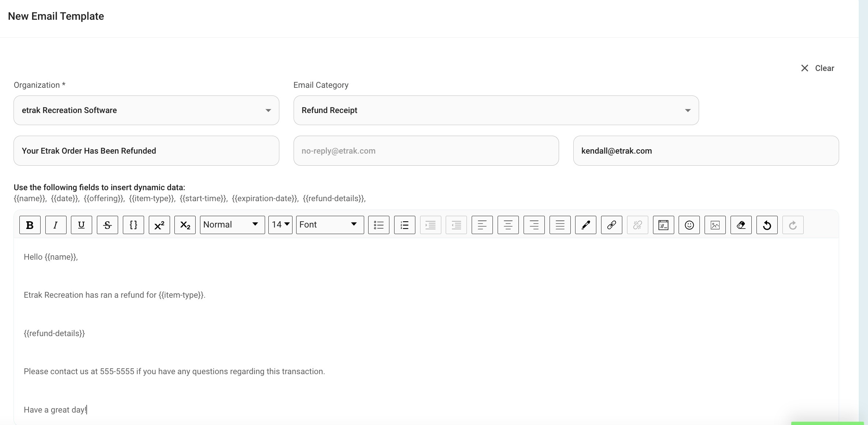The width and height of the screenshot is (868, 425).
Task: Open the Email Category dropdown
Action: click(x=496, y=110)
